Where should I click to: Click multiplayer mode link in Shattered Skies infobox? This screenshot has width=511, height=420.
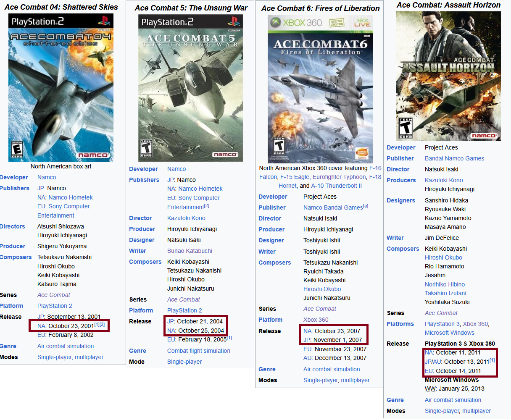tap(89, 357)
